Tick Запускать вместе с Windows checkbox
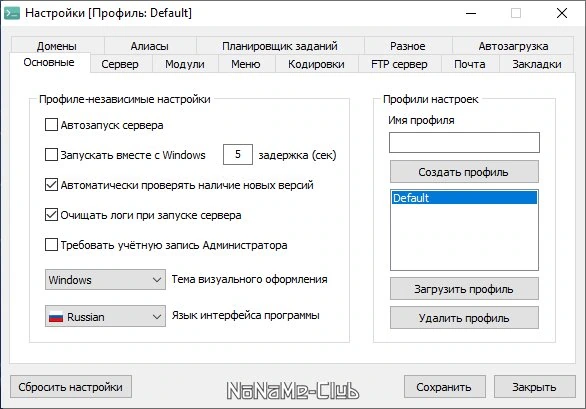 (51, 155)
